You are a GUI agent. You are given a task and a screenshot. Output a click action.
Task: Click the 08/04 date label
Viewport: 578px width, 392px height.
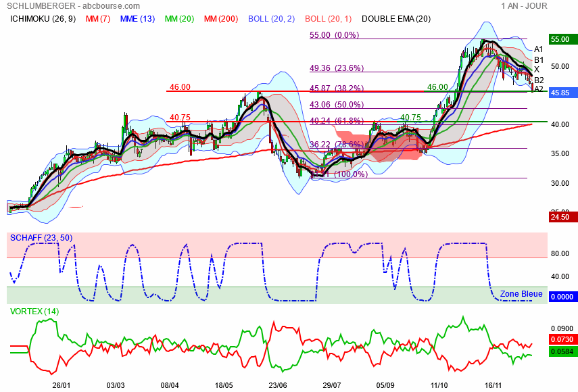point(170,386)
